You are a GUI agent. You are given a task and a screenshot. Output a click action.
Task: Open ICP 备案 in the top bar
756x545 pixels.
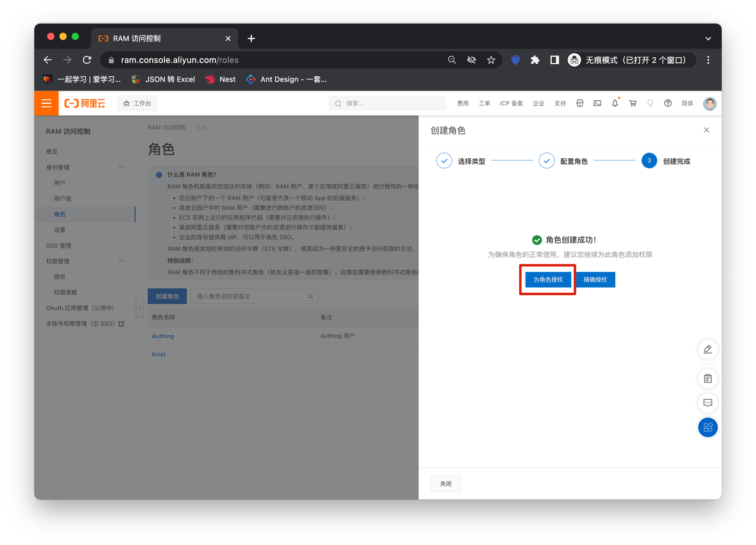(511, 103)
